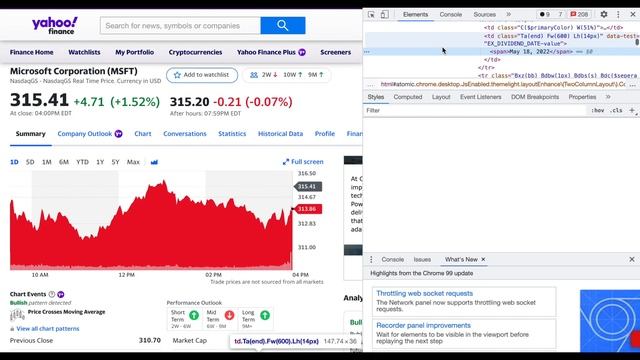This screenshot has width=640, height=360.
Task: Click the Short Term green up arrow
Action: pos(194,315)
